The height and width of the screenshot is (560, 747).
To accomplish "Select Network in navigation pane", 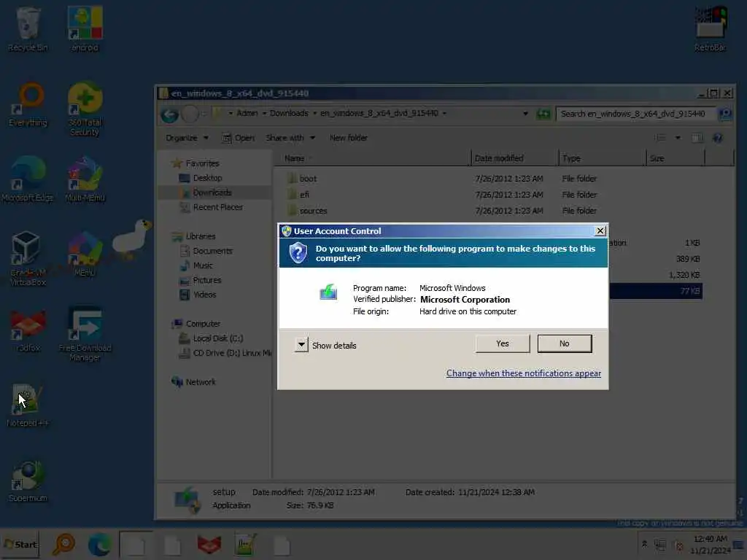I will 200,382.
